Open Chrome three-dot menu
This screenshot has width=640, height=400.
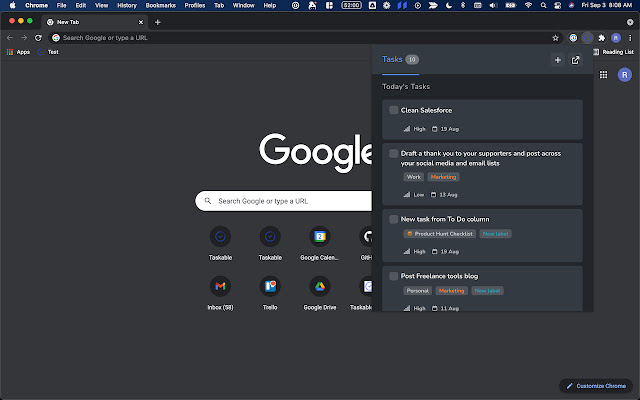630,38
